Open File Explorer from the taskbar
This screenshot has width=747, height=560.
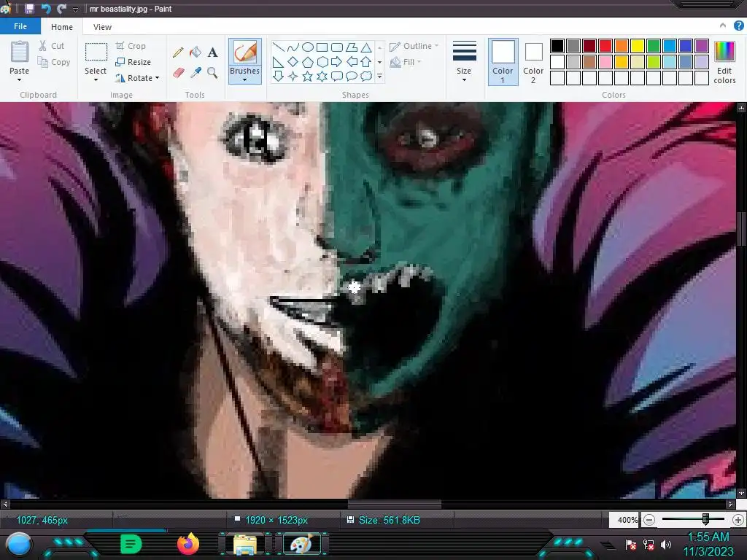[245, 544]
